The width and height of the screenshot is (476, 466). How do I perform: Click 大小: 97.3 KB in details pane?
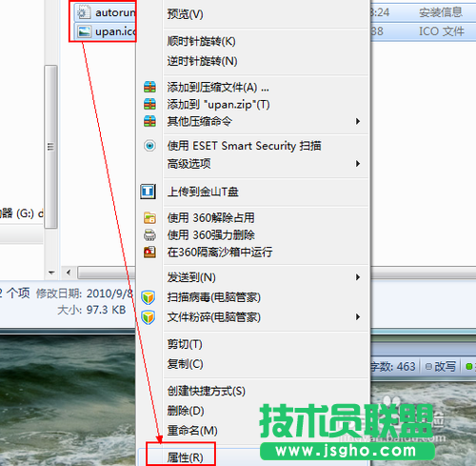tap(91, 310)
